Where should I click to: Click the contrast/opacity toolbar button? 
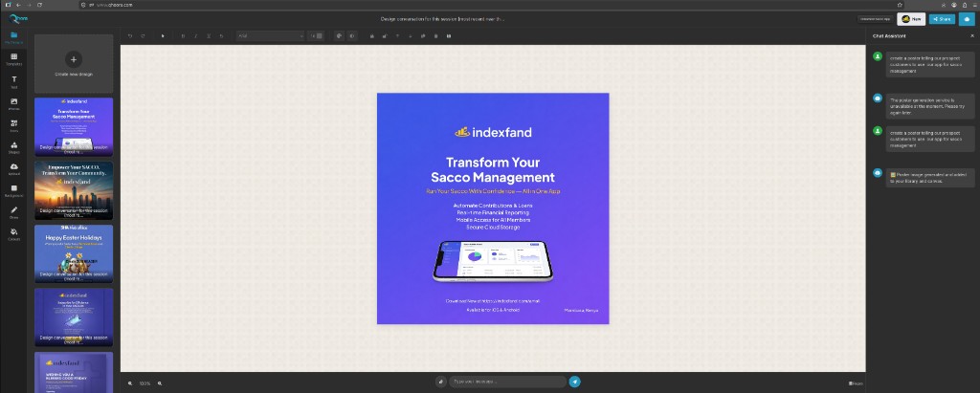click(352, 36)
